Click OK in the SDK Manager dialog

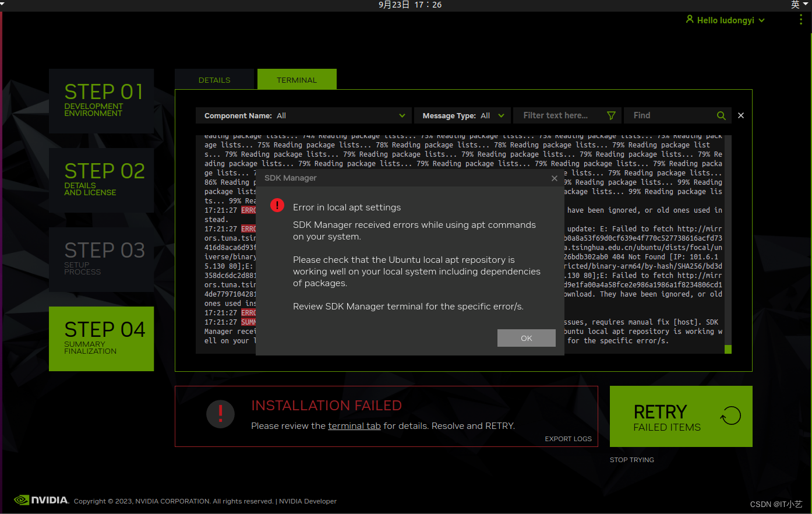(x=526, y=338)
